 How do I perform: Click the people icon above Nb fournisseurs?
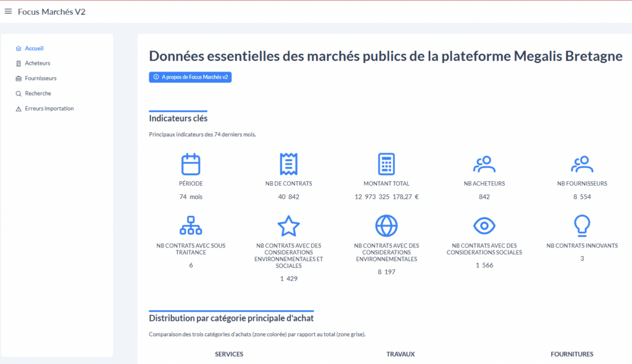[x=582, y=164]
